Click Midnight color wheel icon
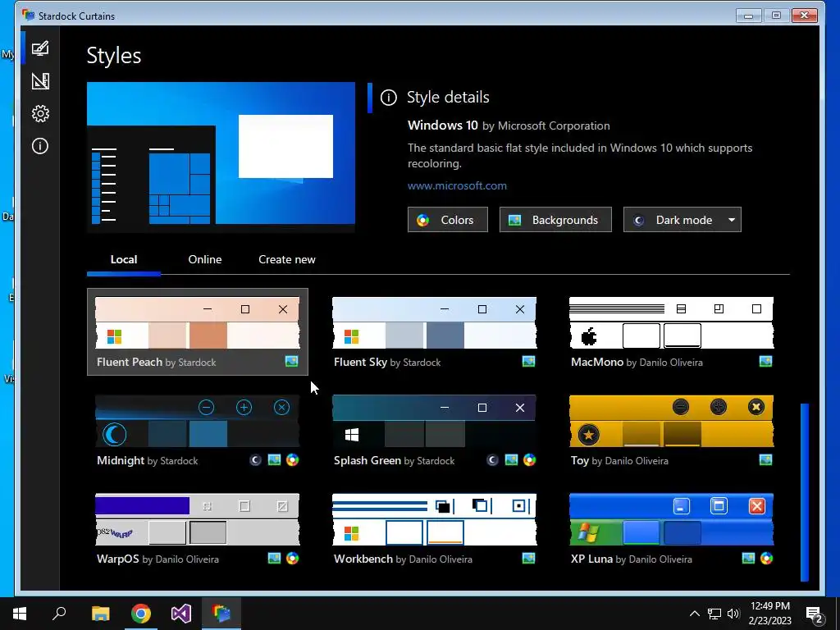This screenshot has height=630, width=840. [x=293, y=460]
